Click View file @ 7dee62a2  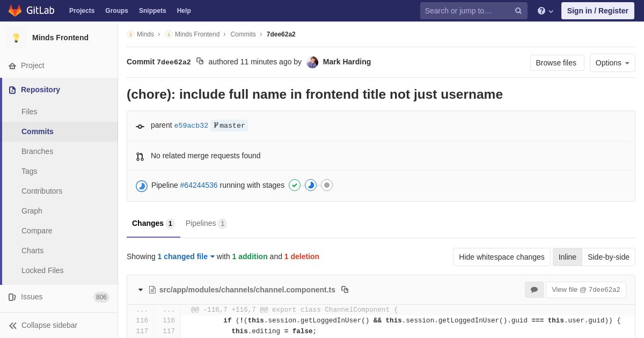(586, 290)
